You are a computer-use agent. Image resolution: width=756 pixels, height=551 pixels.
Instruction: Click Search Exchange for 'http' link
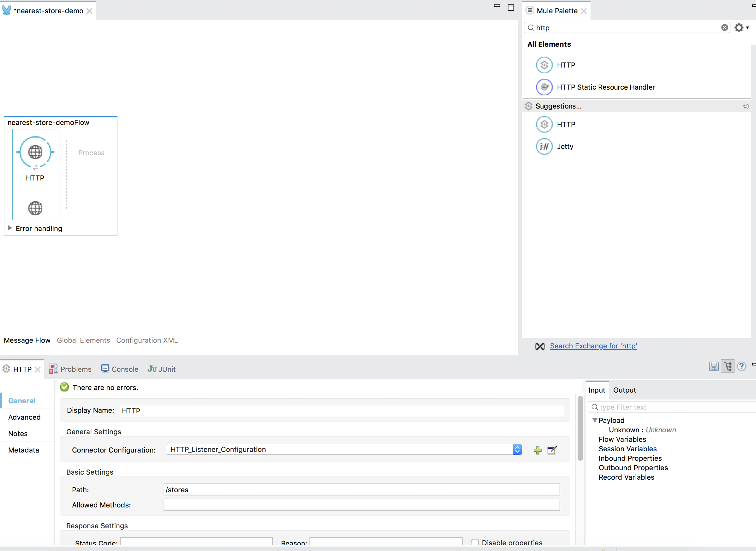593,346
